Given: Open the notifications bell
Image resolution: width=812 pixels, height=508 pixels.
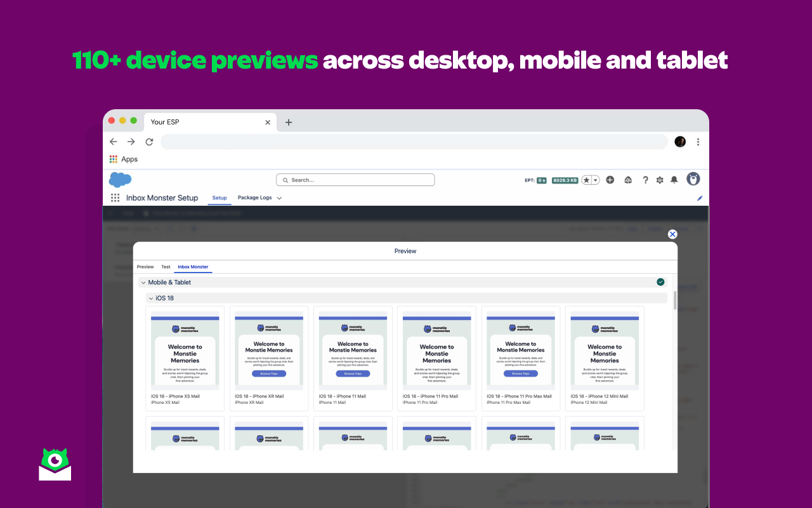Looking at the screenshot, I should coord(674,180).
